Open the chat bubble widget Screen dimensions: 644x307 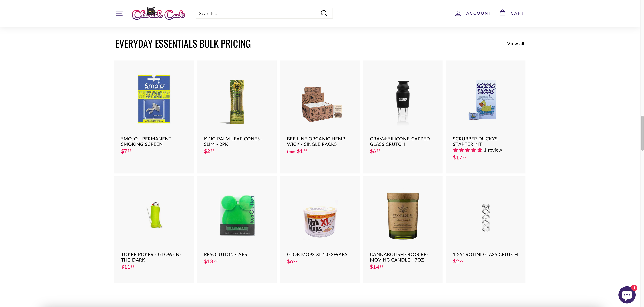click(627, 295)
